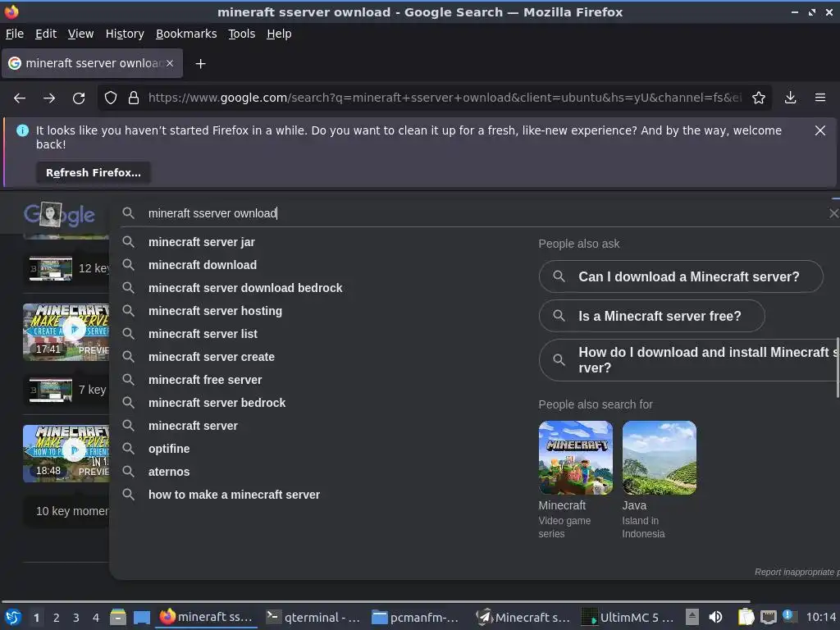Reload the current page
The width and height of the screenshot is (840, 630).
pyautogui.click(x=79, y=98)
